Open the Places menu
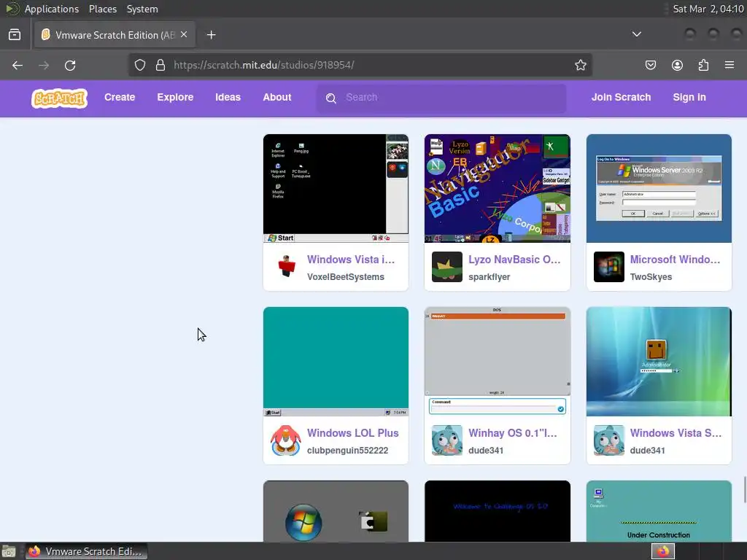The width and height of the screenshot is (747, 560). pos(102,9)
